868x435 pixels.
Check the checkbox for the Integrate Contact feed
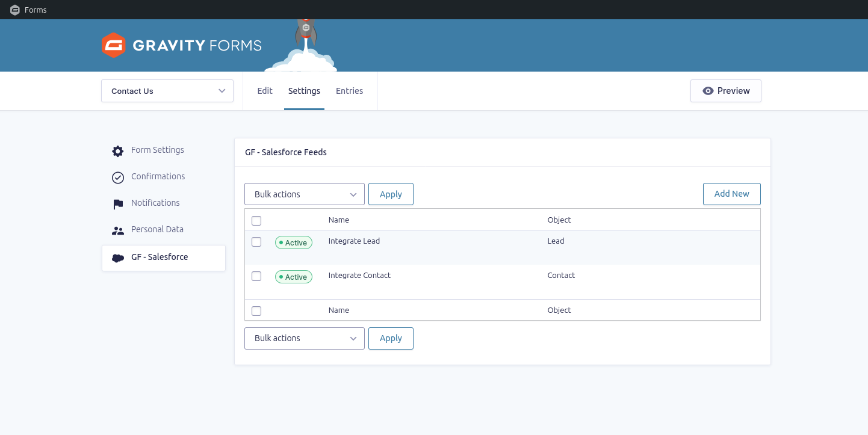pos(256,276)
